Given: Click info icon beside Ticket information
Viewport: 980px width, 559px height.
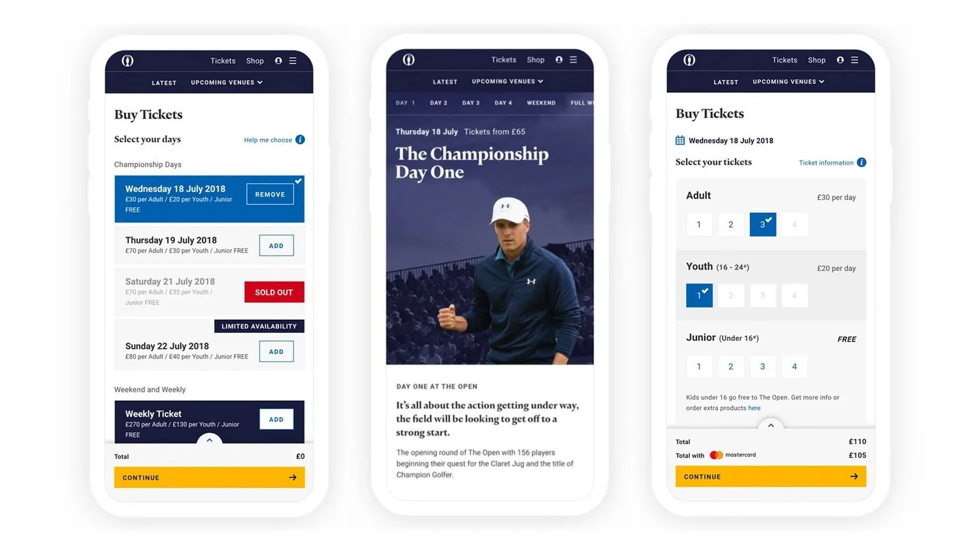Looking at the screenshot, I should [861, 163].
